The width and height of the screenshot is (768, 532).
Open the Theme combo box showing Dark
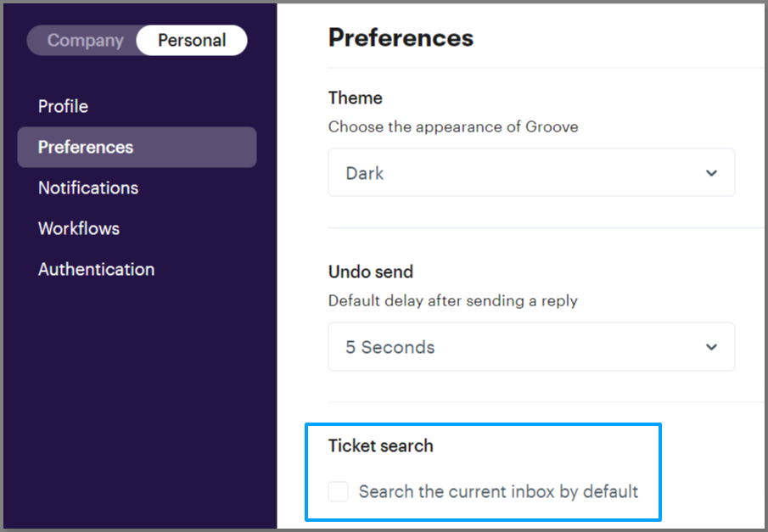tap(530, 173)
